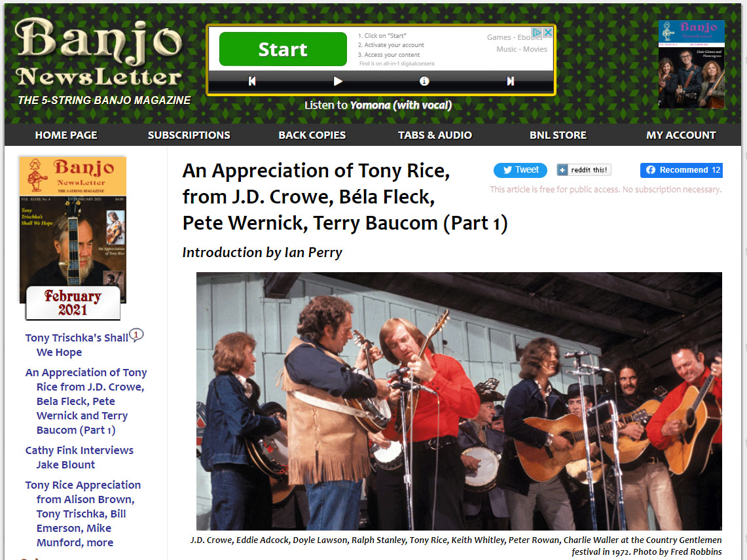
Task: Recommend the article on Facebook
Action: tap(682, 170)
